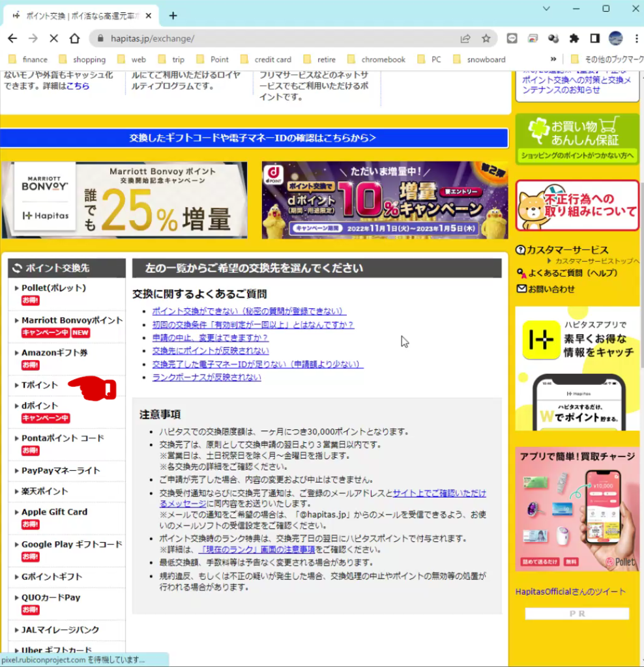Go back using the browser back arrow
The image size is (644, 667).
(12, 38)
